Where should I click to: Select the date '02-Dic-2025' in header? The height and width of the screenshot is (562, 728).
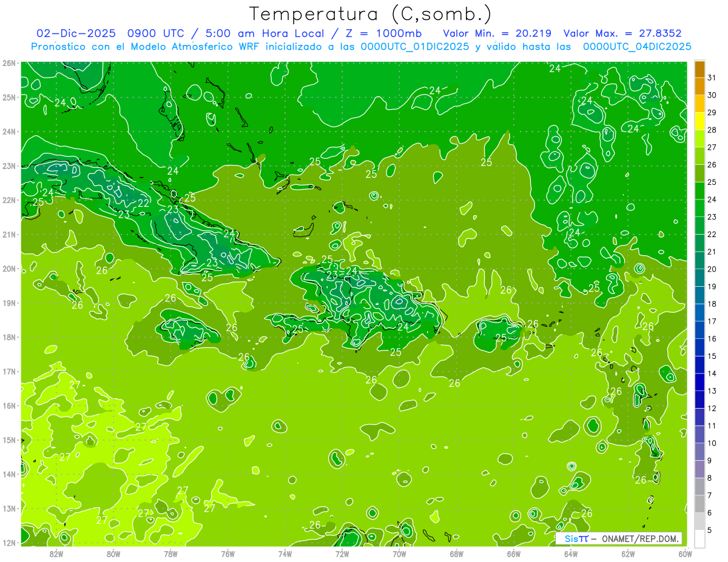point(75,33)
